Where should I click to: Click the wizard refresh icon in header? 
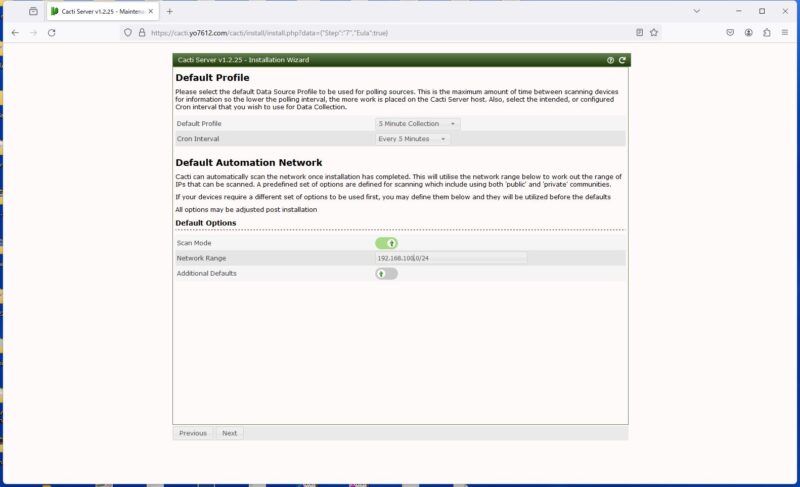click(622, 60)
